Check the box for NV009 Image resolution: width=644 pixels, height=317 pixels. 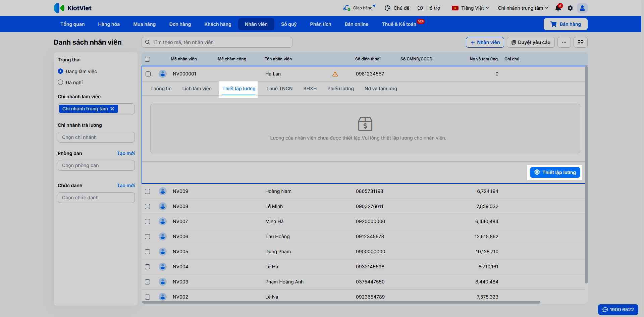(x=148, y=192)
